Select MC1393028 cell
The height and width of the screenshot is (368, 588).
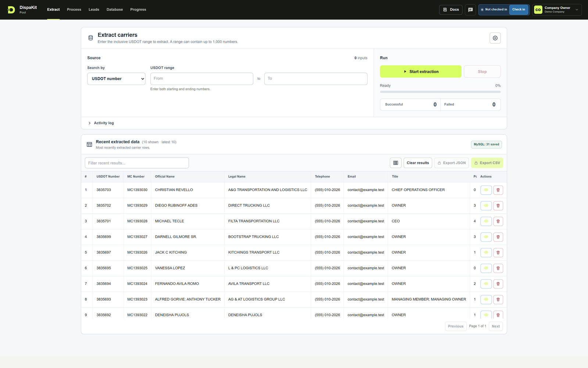click(x=137, y=221)
